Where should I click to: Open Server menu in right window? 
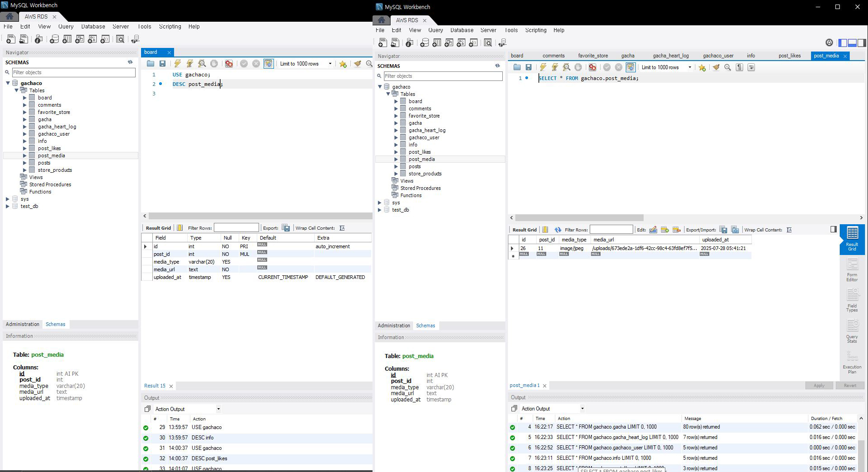pos(488,30)
